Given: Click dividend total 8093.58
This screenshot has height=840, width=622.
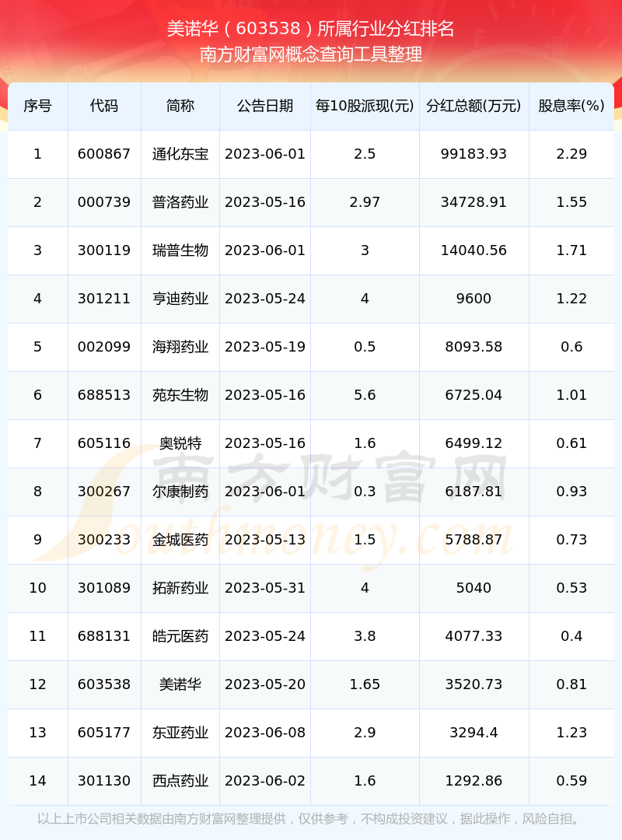Looking at the screenshot, I should click(x=473, y=347).
